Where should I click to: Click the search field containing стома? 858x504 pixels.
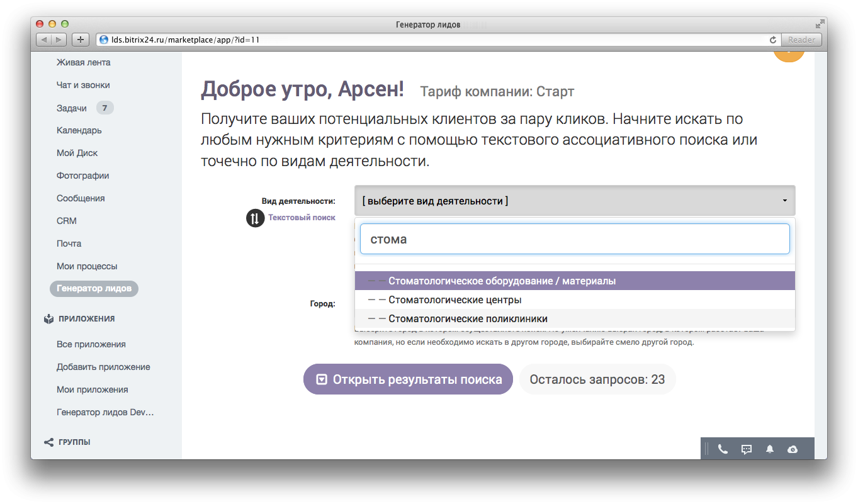(x=575, y=239)
